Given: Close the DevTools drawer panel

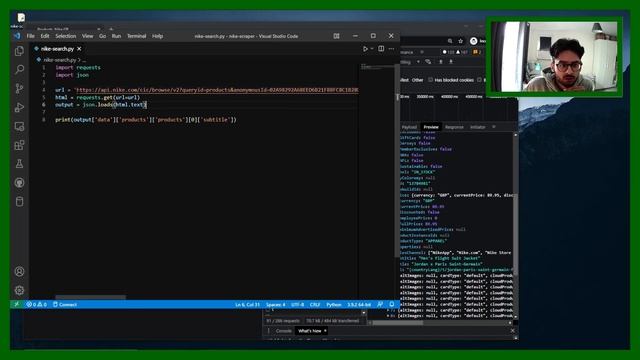Looking at the screenshot, I should click(x=513, y=331).
